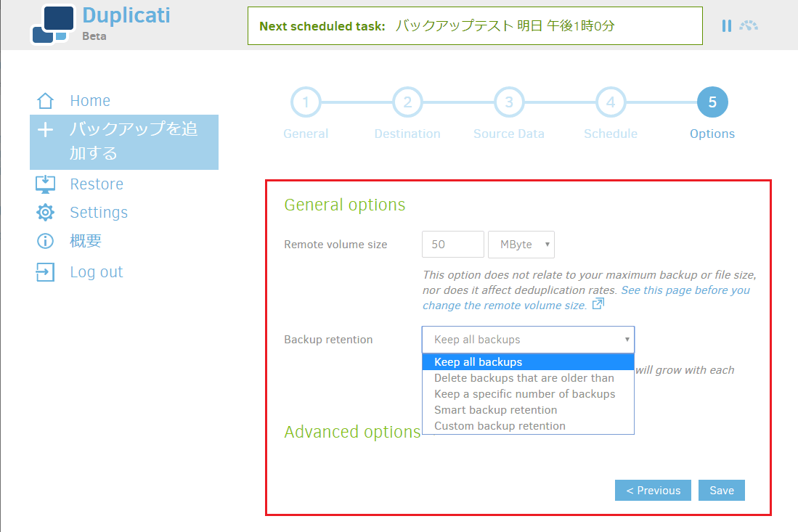Select Keep a specific number of backups
Screen dimensions: 798x532
pos(529,394)
